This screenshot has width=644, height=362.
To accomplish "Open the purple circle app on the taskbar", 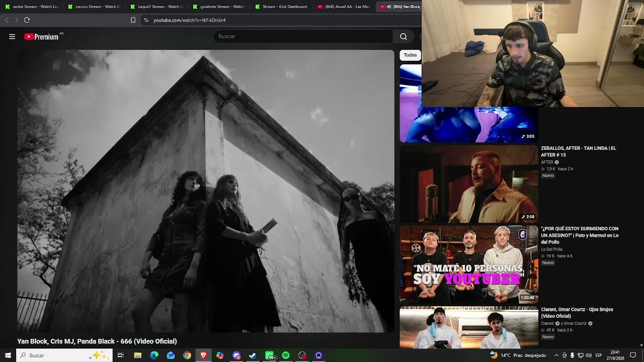I will (x=318, y=355).
